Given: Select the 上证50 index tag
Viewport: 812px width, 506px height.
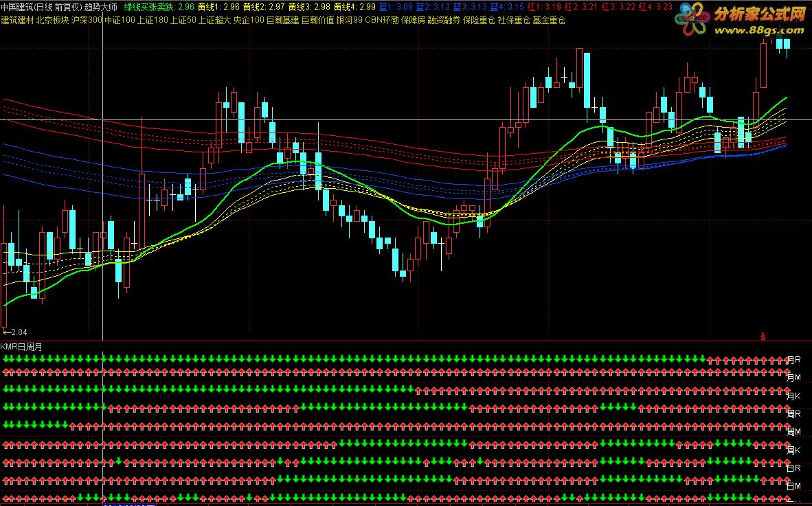Looking at the screenshot, I should tap(183, 20).
